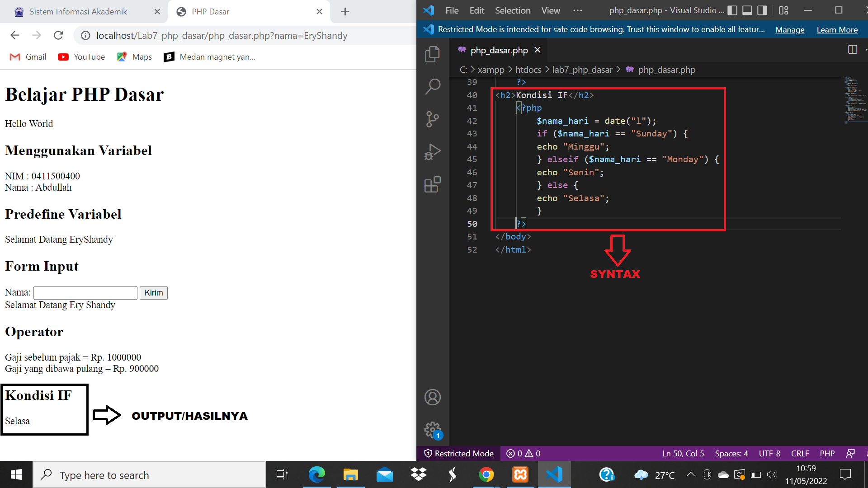Screen dimensions: 868x488
Task: Open Search view in VS Code sidebar
Action: point(433,86)
